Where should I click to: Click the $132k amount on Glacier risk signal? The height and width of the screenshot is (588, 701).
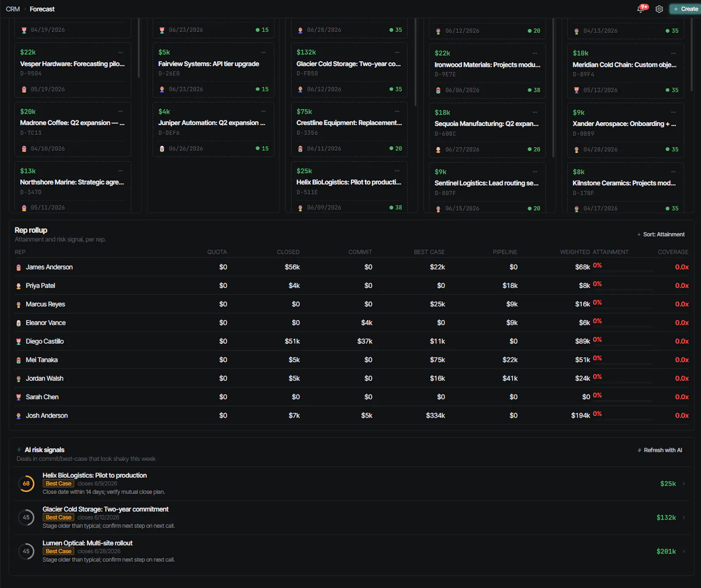click(666, 518)
